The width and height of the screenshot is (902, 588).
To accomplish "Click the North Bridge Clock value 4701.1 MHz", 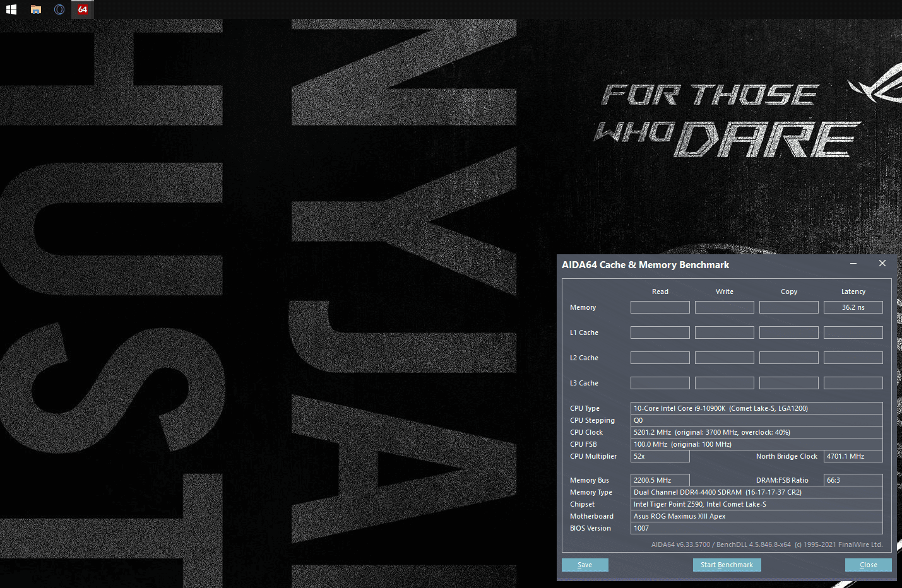I will pos(853,456).
